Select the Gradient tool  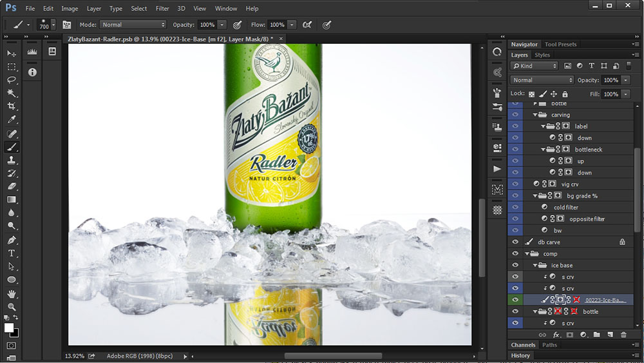click(x=12, y=199)
